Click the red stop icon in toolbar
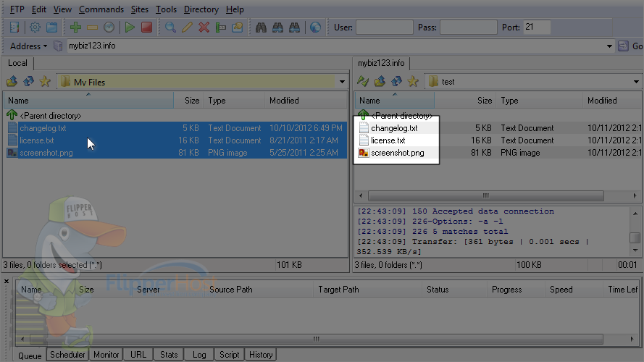Viewport: 644px width, 362px height. pyautogui.click(x=146, y=28)
